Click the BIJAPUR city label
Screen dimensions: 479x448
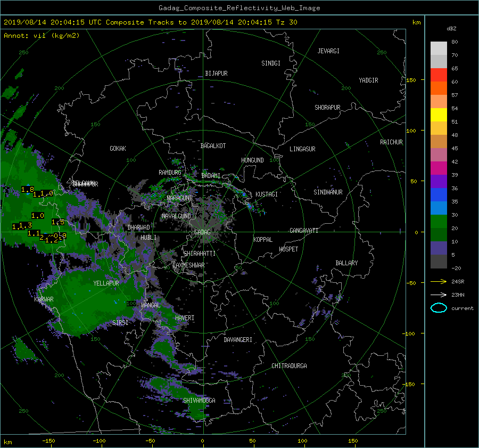(x=216, y=74)
